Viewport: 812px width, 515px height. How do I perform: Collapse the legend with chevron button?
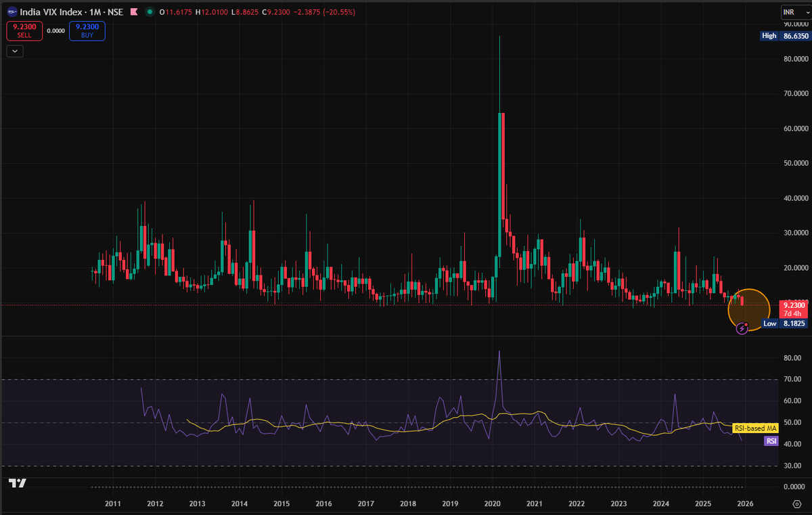(15, 50)
